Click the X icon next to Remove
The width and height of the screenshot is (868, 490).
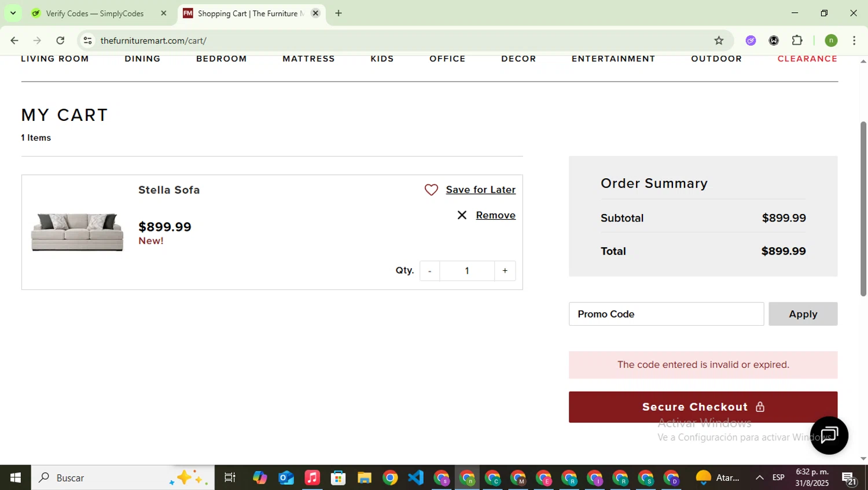click(x=462, y=215)
